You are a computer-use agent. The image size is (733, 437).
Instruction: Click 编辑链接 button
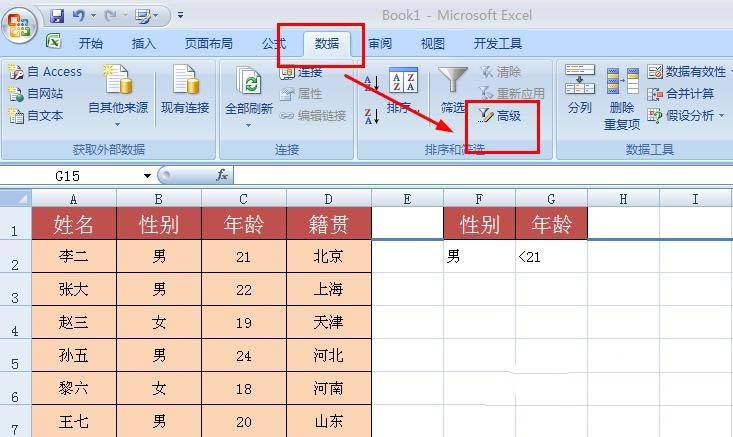click(x=313, y=115)
